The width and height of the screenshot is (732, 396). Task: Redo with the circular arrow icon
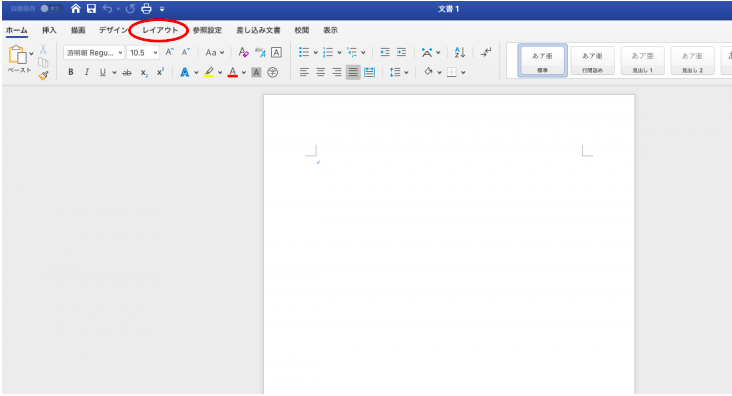tap(130, 8)
